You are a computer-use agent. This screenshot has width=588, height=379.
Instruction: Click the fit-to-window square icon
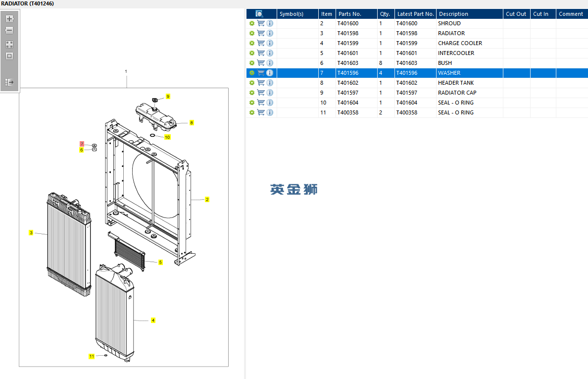[x=10, y=56]
